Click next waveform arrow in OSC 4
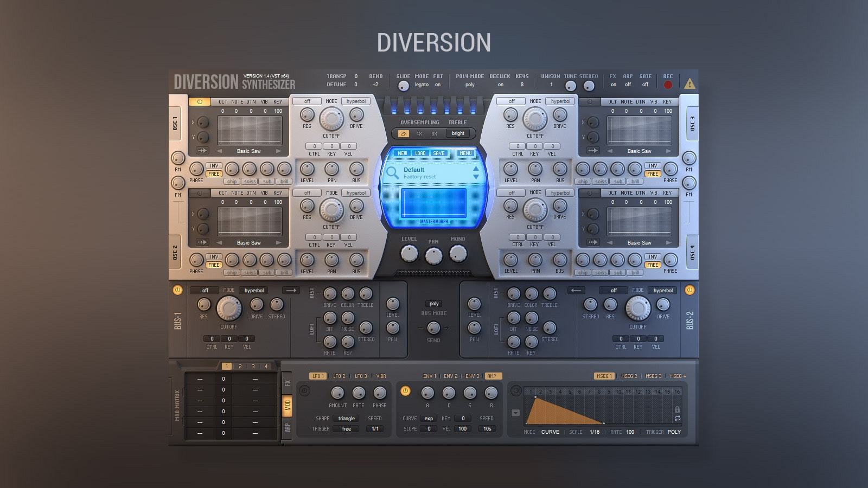Viewport: 868px width, 488px height. (668, 242)
